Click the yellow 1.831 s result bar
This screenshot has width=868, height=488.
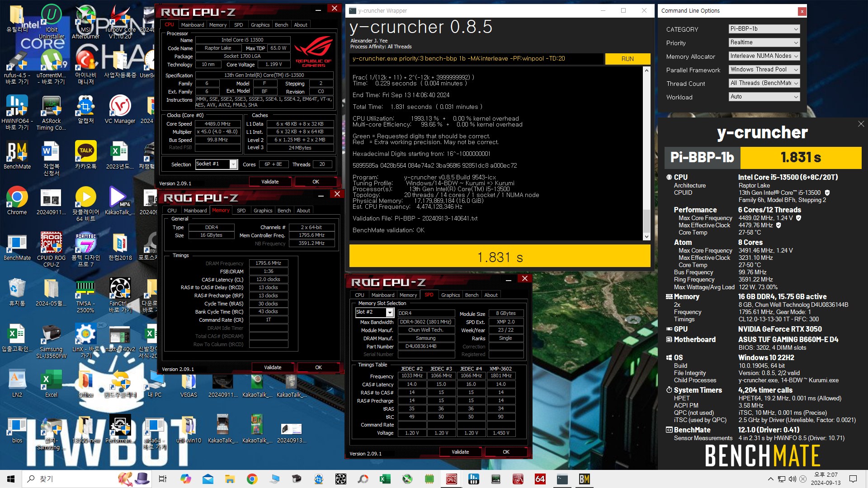click(500, 257)
